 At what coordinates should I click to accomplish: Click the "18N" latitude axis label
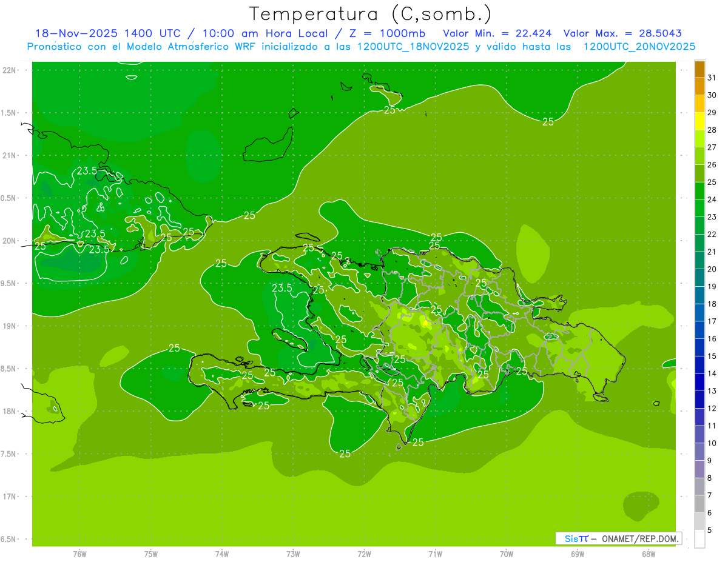click(x=9, y=412)
